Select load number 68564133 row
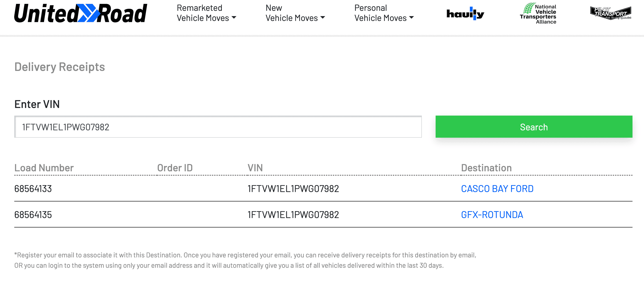Screen dimensions: 644x297 33,189
